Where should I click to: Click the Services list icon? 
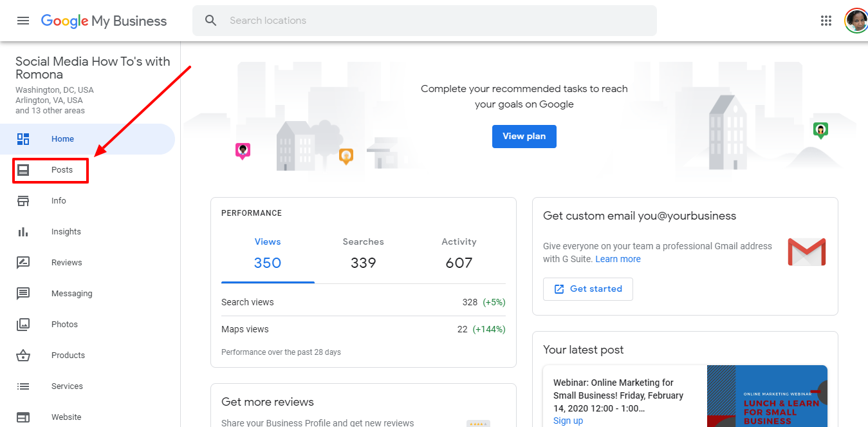[x=23, y=386]
